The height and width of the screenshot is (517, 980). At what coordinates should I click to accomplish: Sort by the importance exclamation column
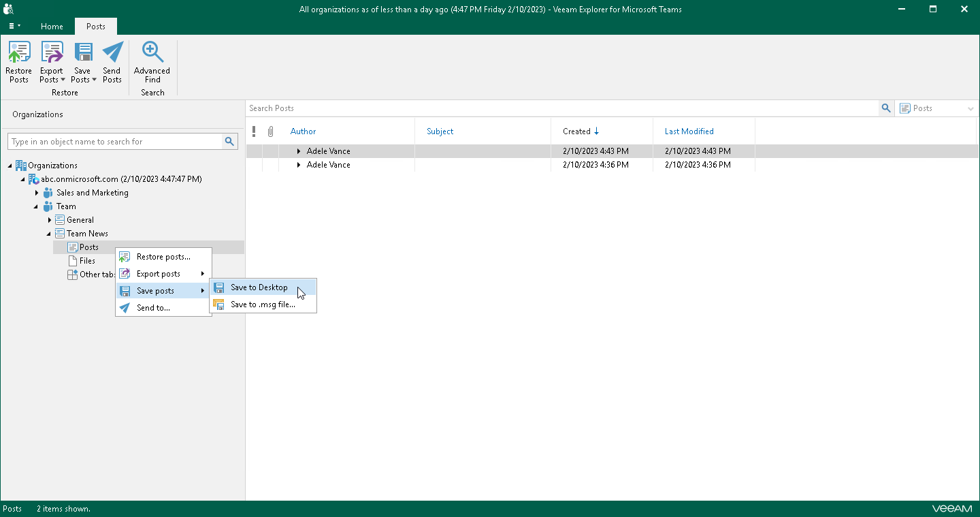[x=254, y=131]
